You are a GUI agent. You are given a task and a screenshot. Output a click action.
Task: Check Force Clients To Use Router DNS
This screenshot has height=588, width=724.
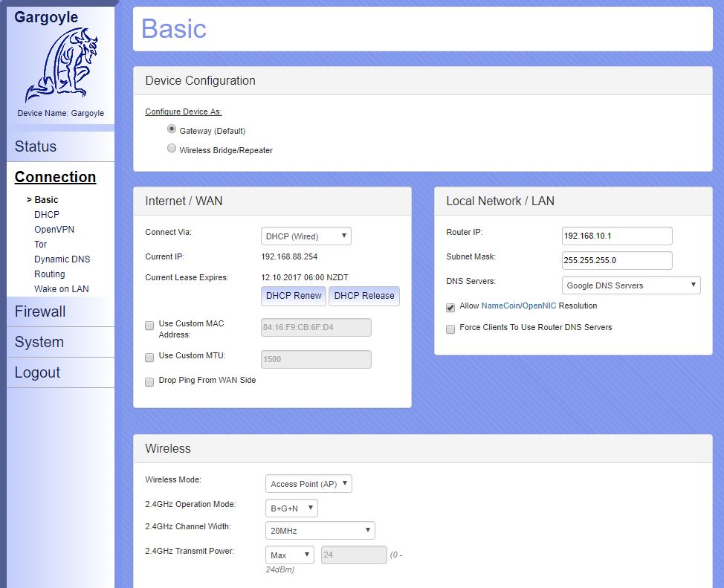(x=450, y=329)
